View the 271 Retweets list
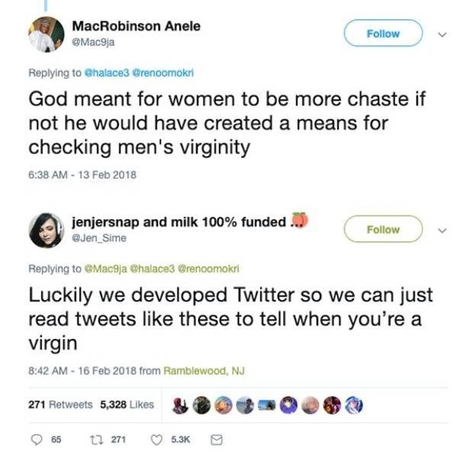 coord(60,405)
